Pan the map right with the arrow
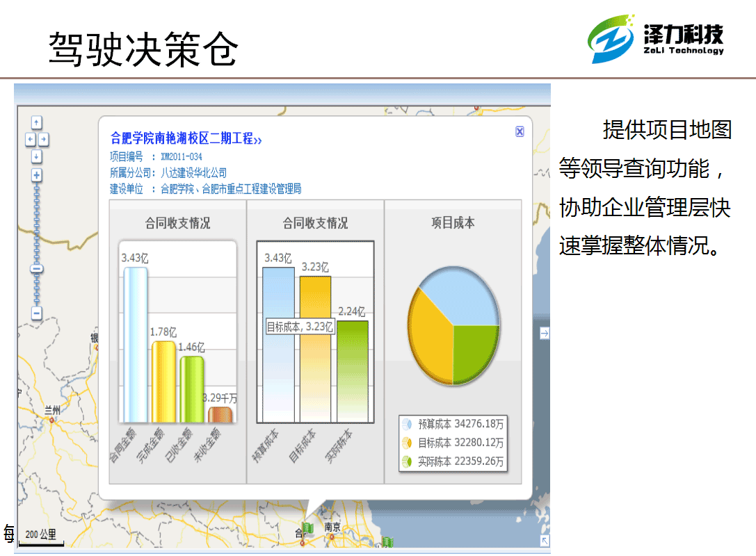Viewport: 756px width, 556px height. click(44, 139)
